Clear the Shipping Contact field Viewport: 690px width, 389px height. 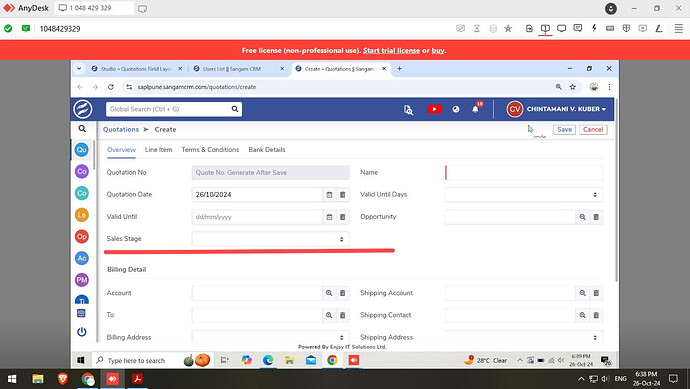coord(596,315)
